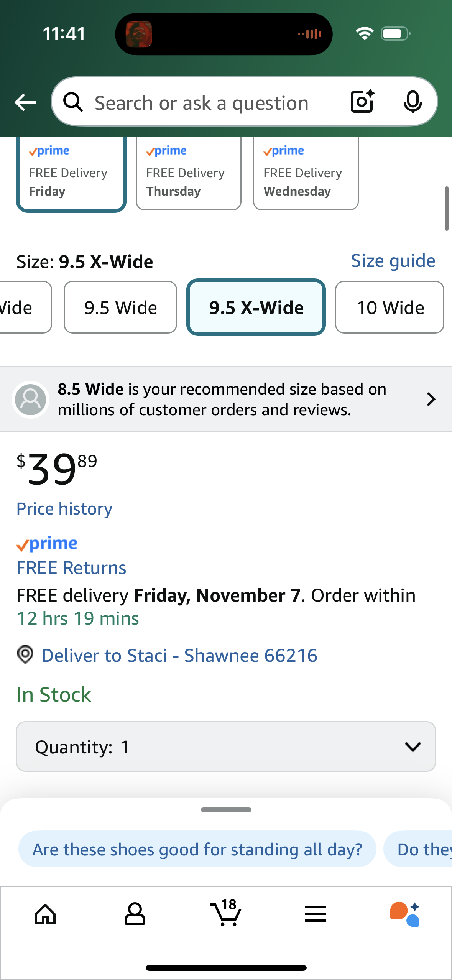
Task: Tap the back arrow icon
Action: click(25, 102)
